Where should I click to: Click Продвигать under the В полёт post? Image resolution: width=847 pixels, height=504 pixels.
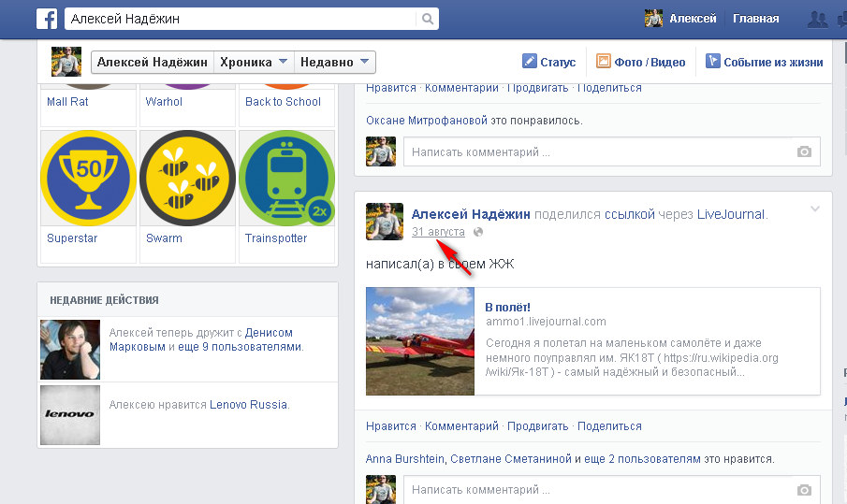[537, 426]
